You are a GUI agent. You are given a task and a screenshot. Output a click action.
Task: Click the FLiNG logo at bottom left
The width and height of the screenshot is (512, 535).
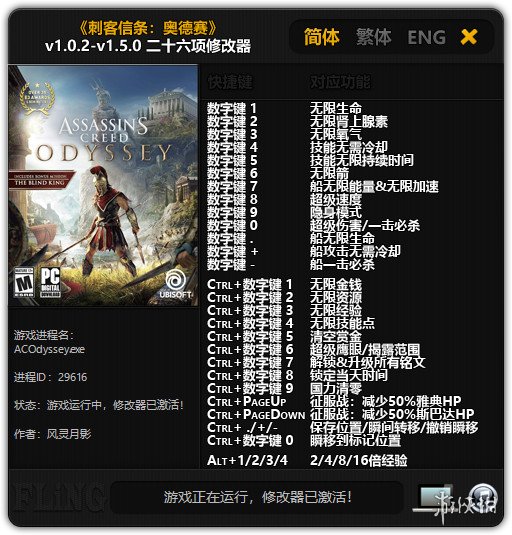coord(56,497)
